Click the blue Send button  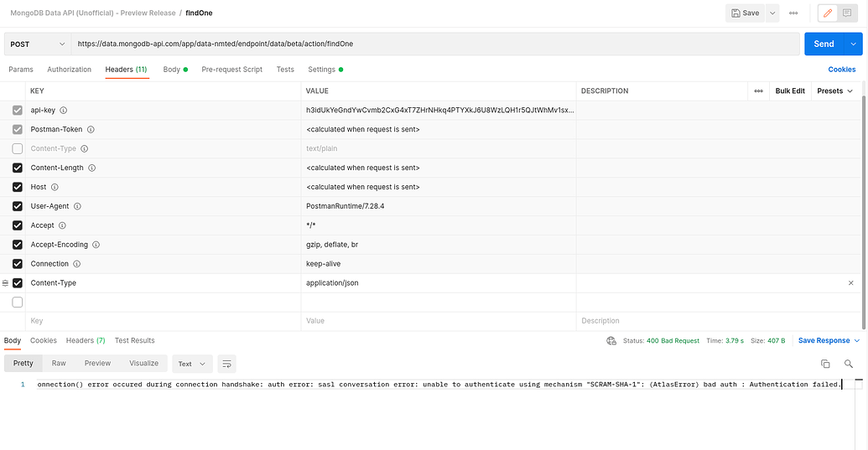pyautogui.click(x=824, y=44)
